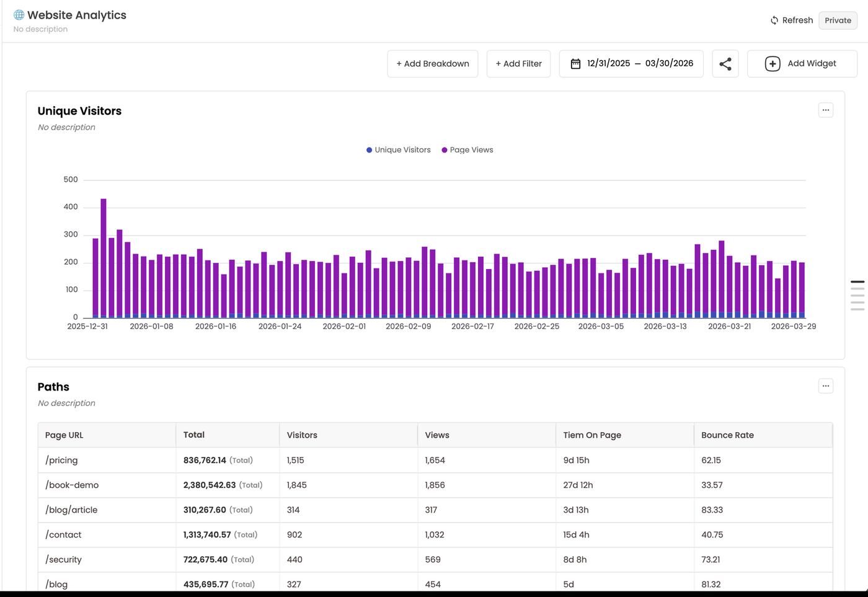Click the views value 1,654
The width and height of the screenshot is (868, 597).
pyautogui.click(x=435, y=461)
